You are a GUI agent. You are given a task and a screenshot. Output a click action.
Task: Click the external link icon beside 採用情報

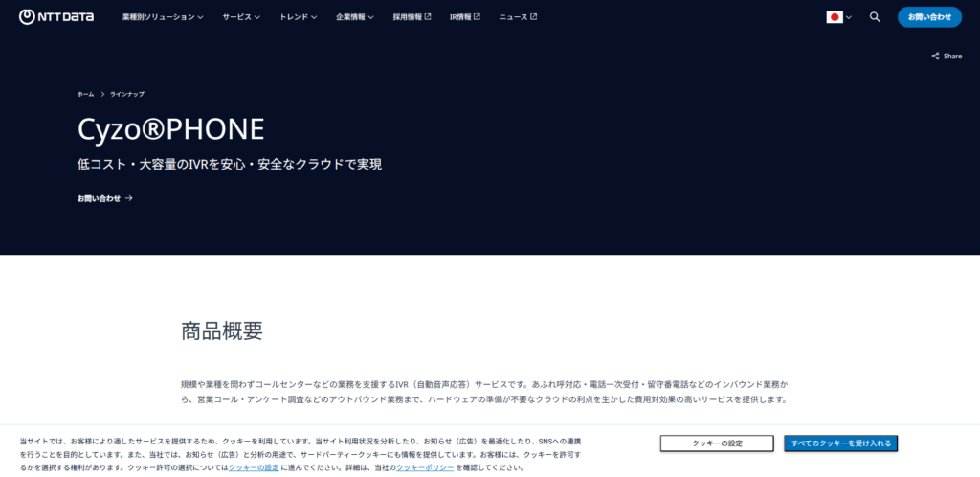coord(428,17)
